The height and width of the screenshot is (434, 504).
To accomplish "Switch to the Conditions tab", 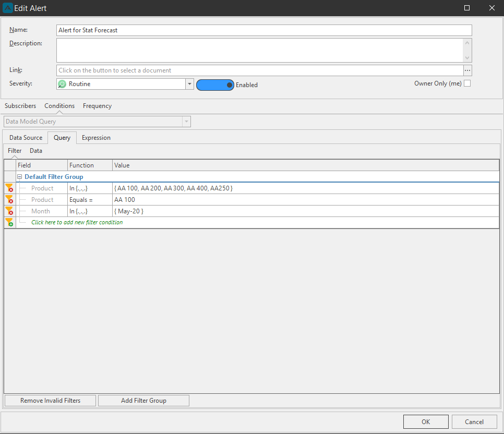I will pyautogui.click(x=59, y=106).
